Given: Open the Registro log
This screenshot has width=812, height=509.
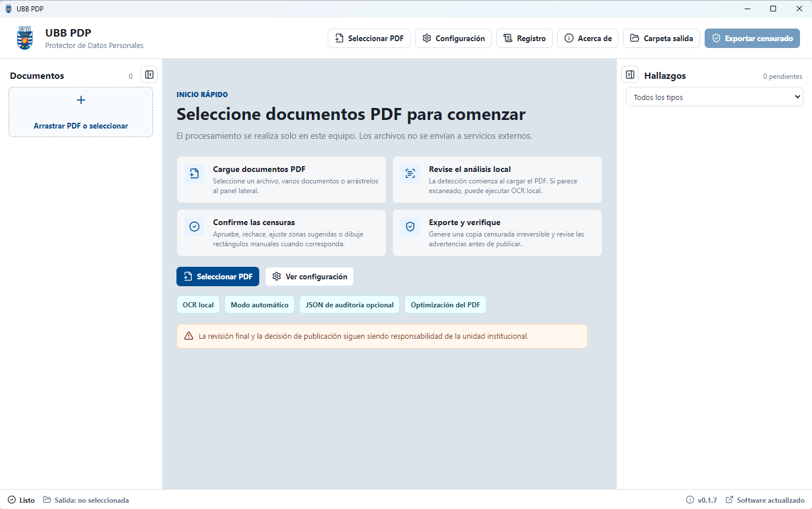Looking at the screenshot, I should click(524, 38).
